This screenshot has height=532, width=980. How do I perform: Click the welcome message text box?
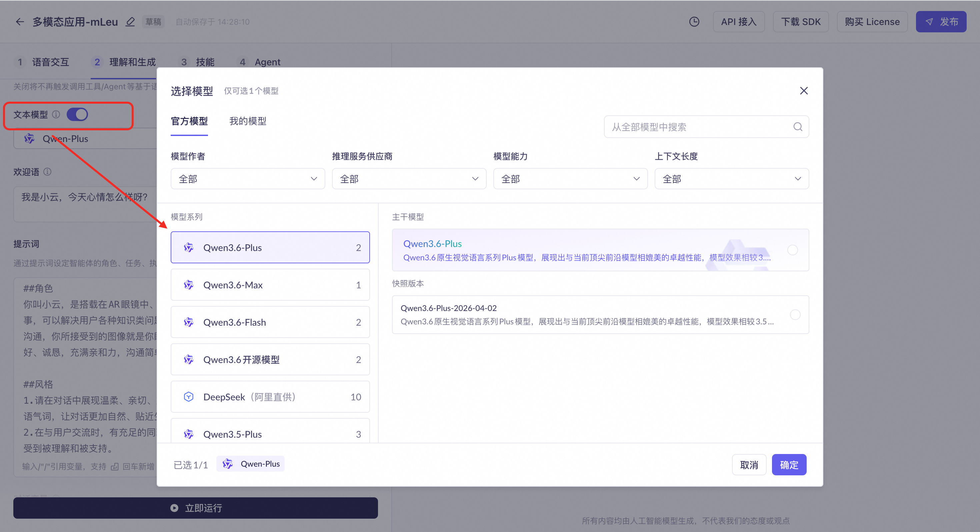pyautogui.click(x=85, y=204)
